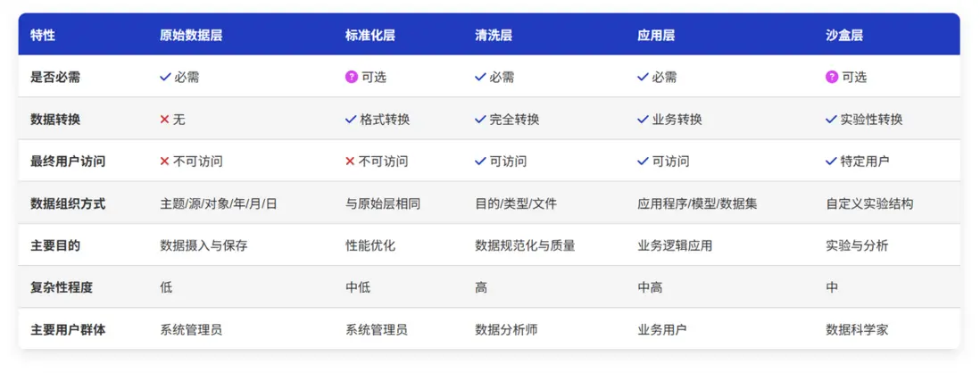Screen dimensions: 980x373
Task: Click the 数据规范化与质量 cell
Action: coord(525,245)
